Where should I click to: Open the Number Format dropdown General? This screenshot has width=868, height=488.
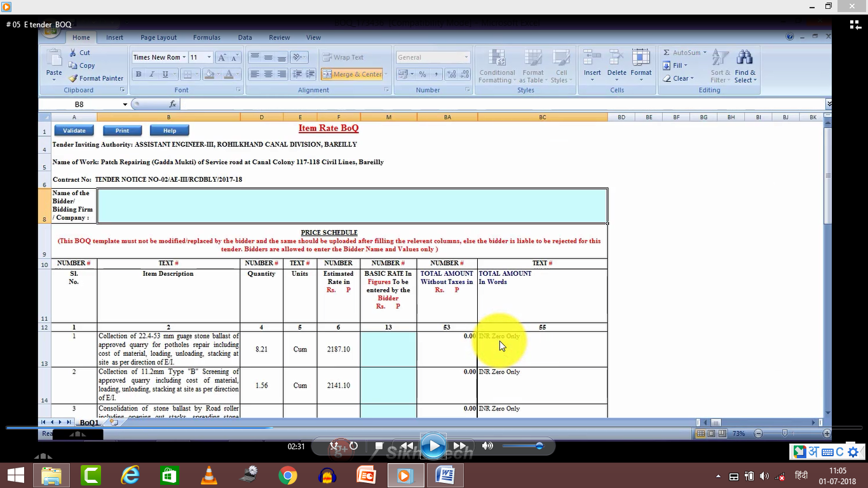(x=466, y=57)
